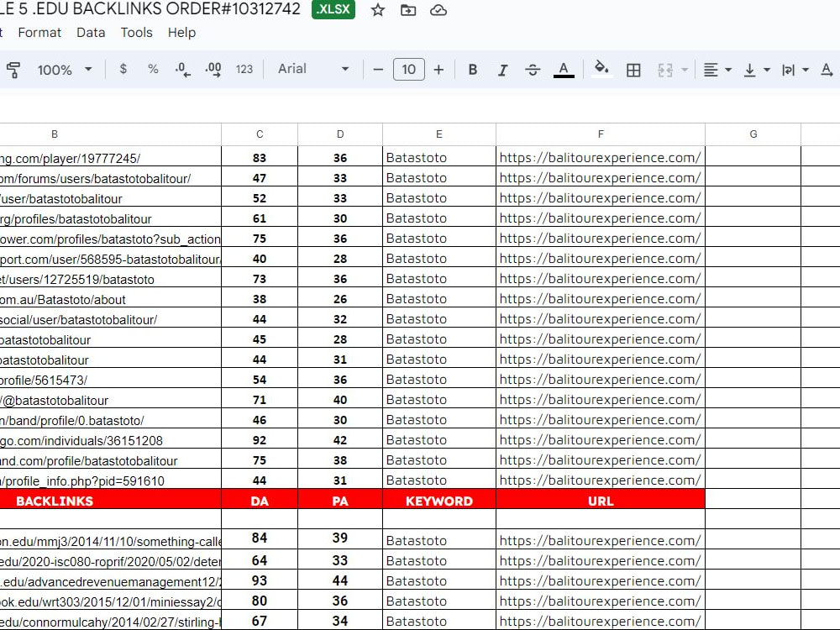Select column E header
Screen dimensions: 840x630
pos(439,134)
